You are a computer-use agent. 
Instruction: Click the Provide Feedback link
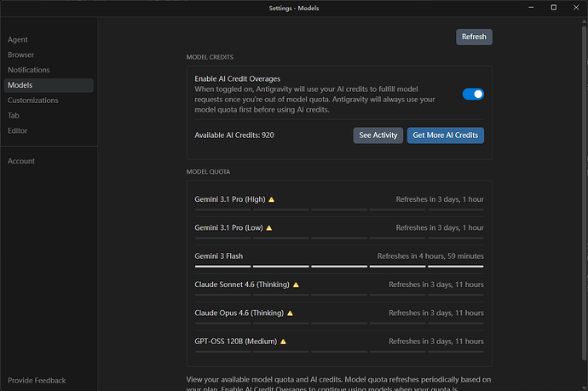(x=37, y=381)
